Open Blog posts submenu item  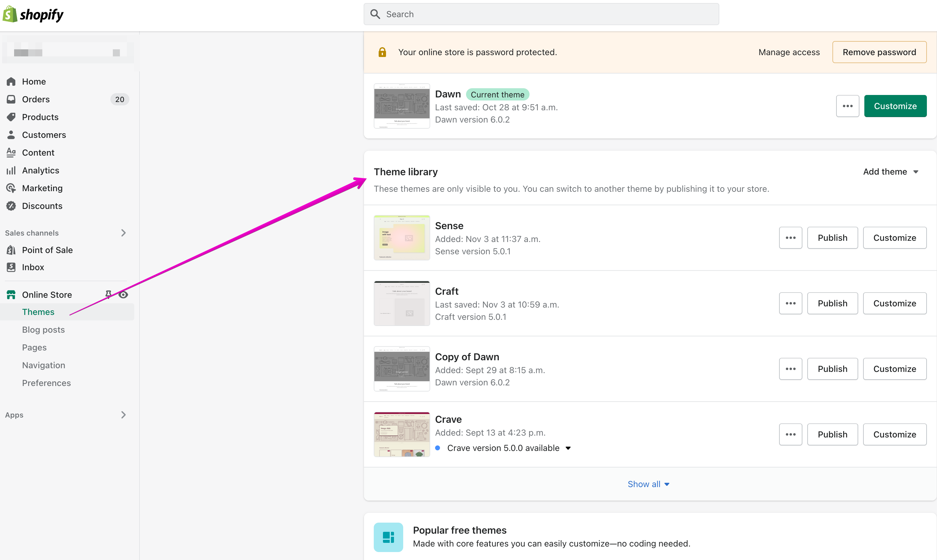pos(44,330)
